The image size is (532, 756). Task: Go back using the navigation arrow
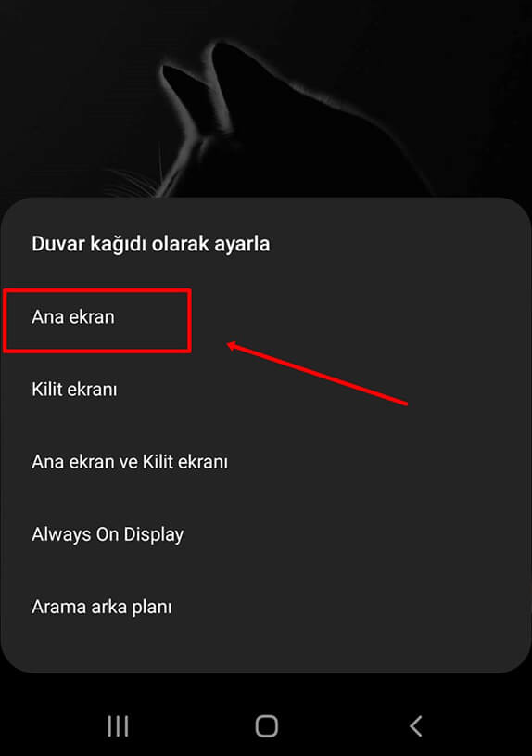click(x=416, y=726)
